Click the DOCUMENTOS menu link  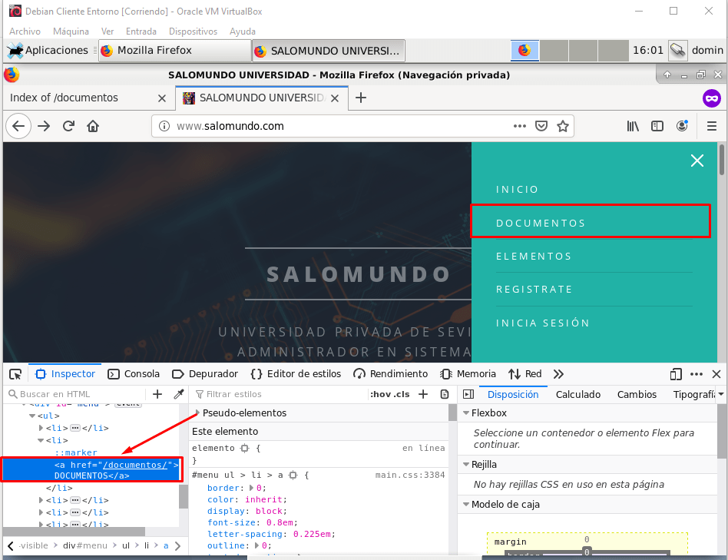click(541, 223)
